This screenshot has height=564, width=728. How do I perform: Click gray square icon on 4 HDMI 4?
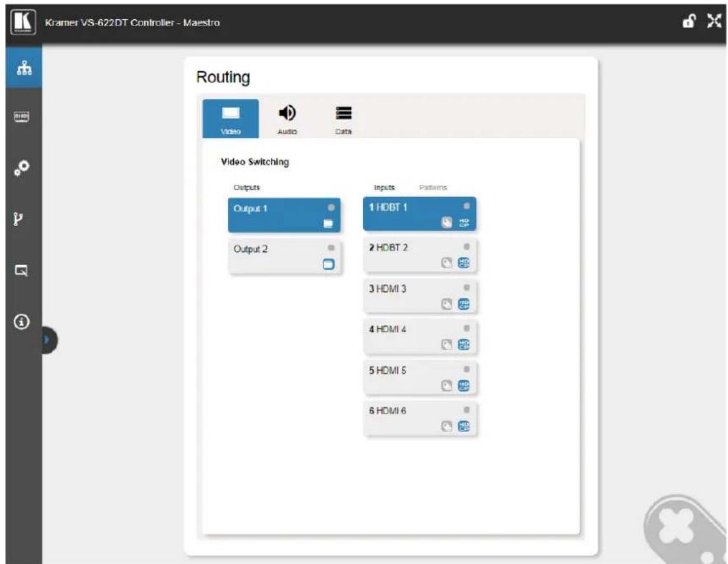[x=446, y=345]
